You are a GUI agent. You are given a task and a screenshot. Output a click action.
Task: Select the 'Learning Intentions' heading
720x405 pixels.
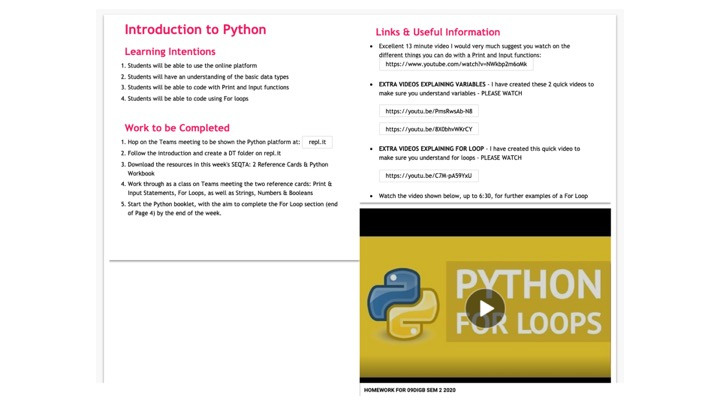[x=170, y=52]
